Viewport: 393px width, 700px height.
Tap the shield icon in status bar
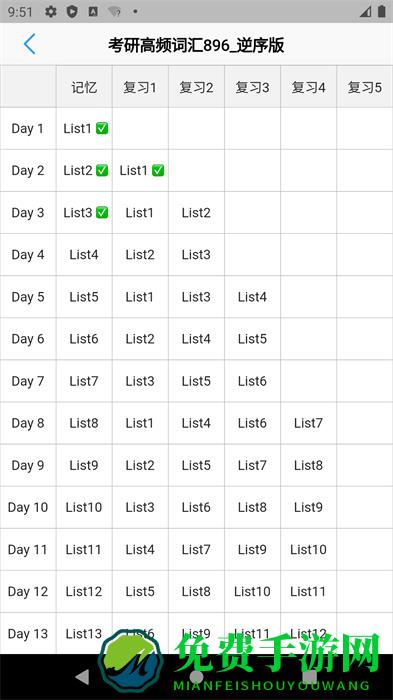72,12
